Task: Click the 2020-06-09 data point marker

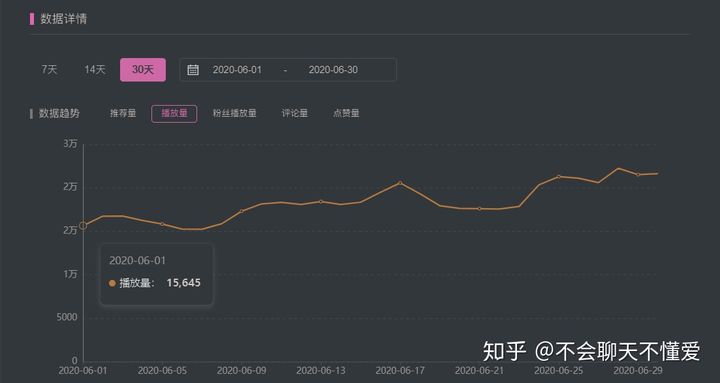Action: click(242, 211)
